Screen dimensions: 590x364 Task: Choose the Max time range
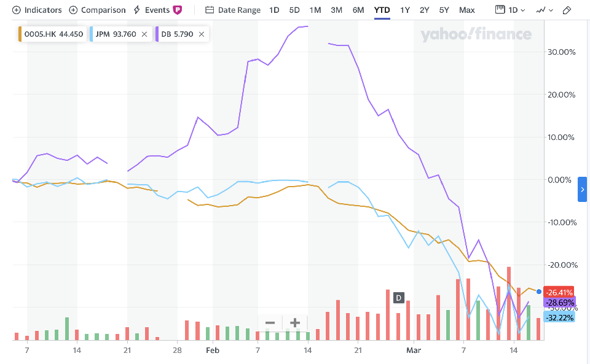[x=466, y=10]
